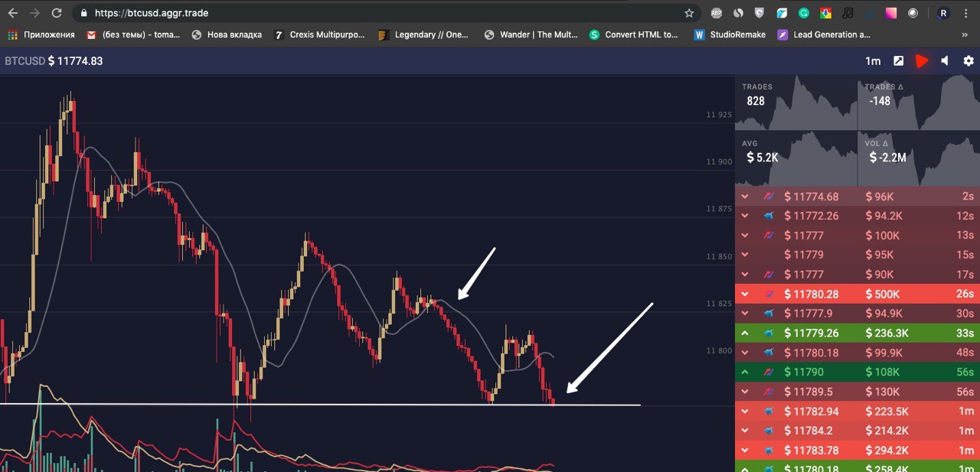Bookmark this page with the star
Viewport: 980px width, 472px height.
tap(689, 13)
